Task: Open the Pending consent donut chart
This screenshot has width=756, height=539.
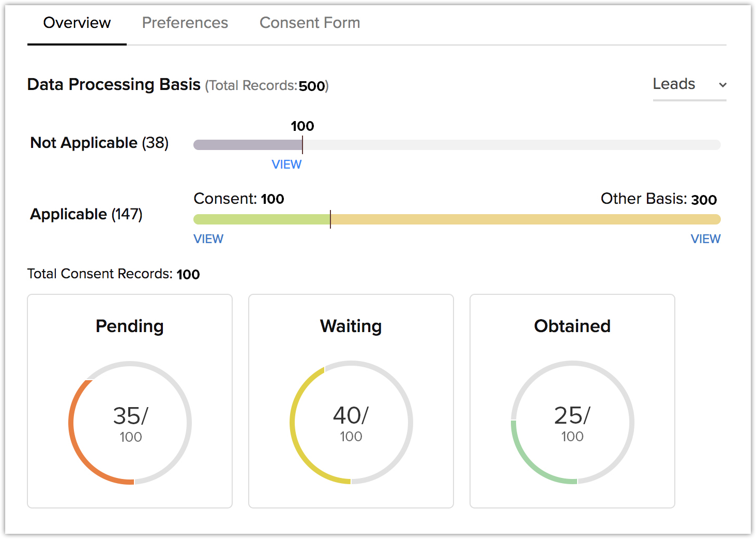Action: (129, 423)
